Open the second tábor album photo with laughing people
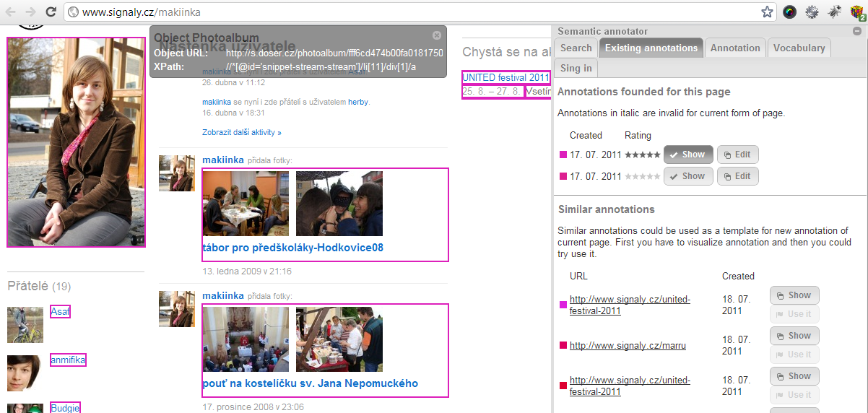The image size is (868, 413). 339,204
